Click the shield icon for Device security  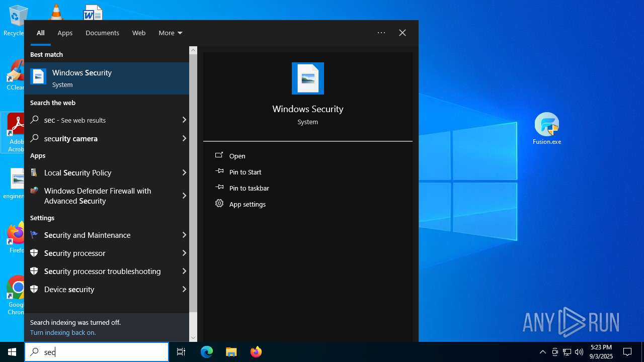(34, 289)
